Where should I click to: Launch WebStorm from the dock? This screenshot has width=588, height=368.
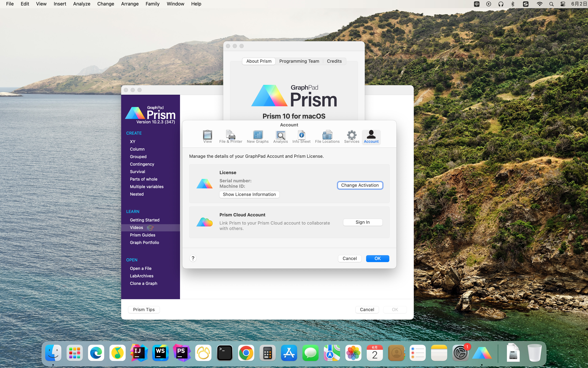point(160,353)
